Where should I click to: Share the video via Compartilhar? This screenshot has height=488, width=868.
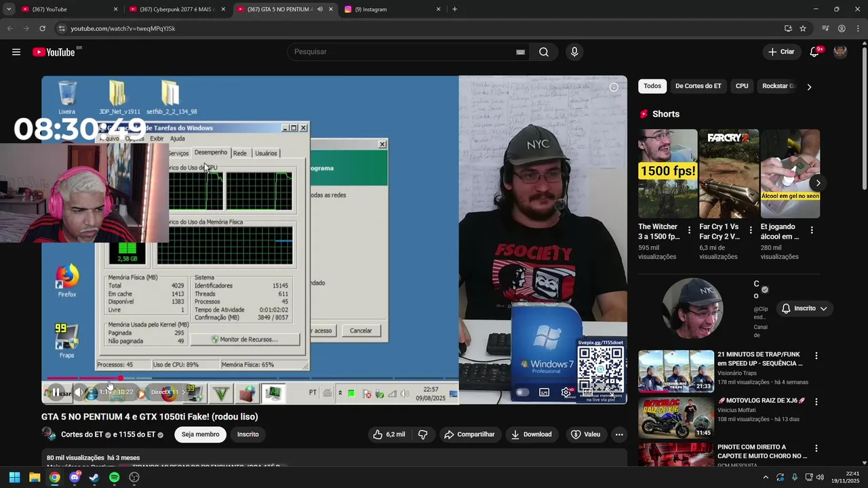pos(469,434)
